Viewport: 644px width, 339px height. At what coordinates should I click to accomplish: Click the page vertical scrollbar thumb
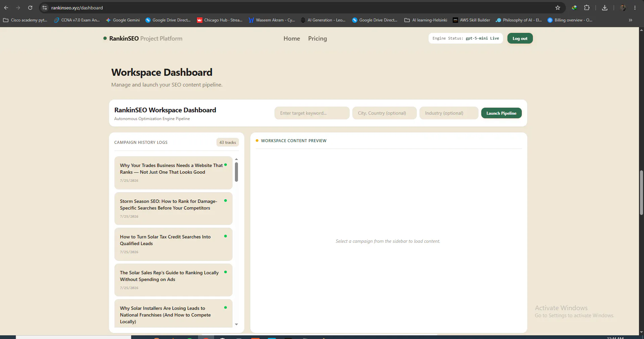tap(641, 192)
